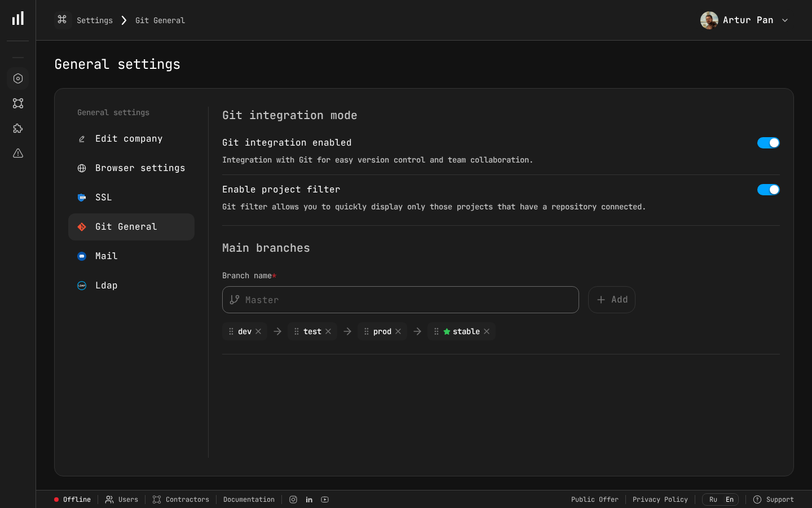Open the Settings hexagon icon in sidebar

point(17,78)
